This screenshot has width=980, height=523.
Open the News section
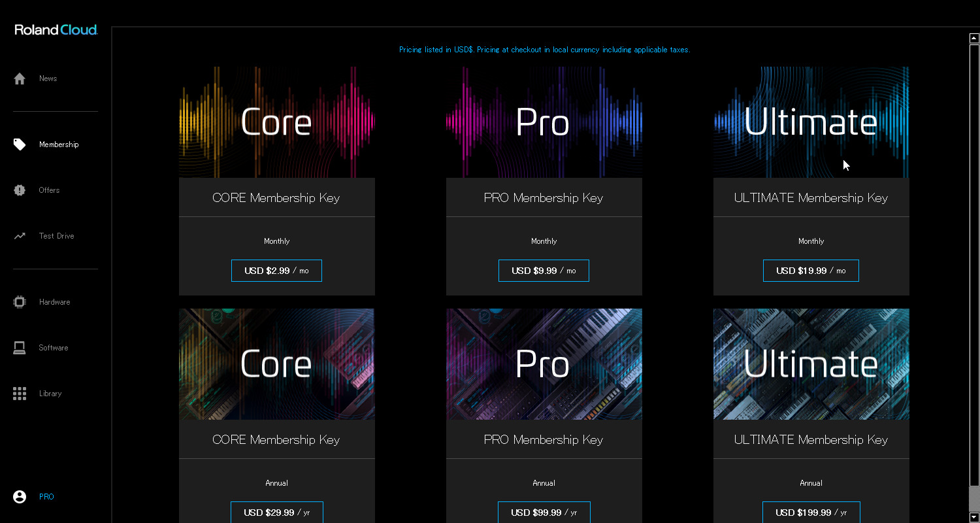48,78
